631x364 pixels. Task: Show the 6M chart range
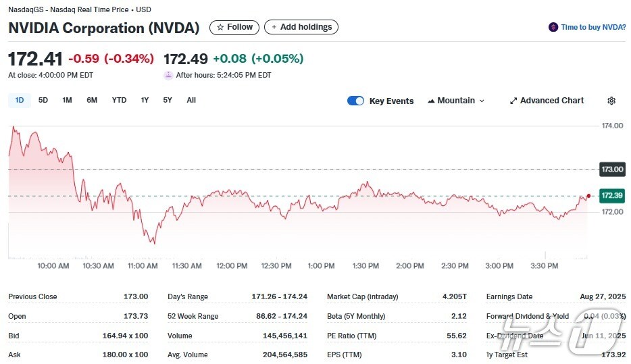point(92,100)
